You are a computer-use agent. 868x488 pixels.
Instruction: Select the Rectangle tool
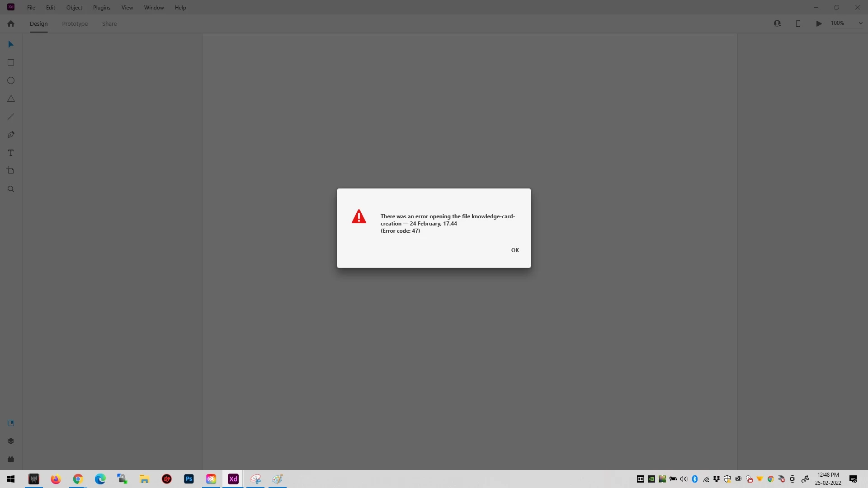pos(11,62)
